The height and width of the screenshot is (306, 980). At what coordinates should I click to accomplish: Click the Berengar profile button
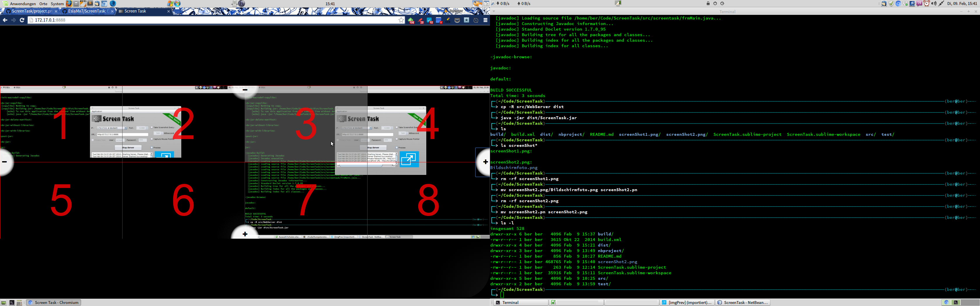pyautogui.click(x=454, y=11)
